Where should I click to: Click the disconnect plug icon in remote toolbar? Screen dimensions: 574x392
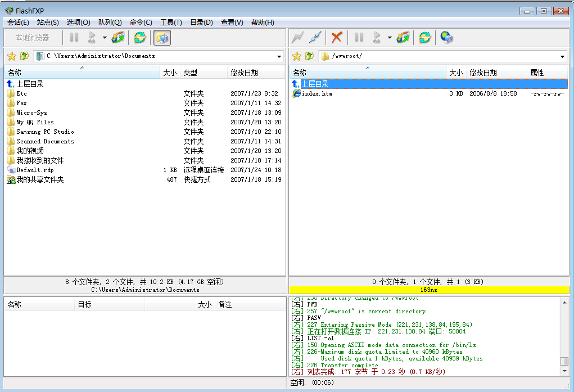(315, 38)
